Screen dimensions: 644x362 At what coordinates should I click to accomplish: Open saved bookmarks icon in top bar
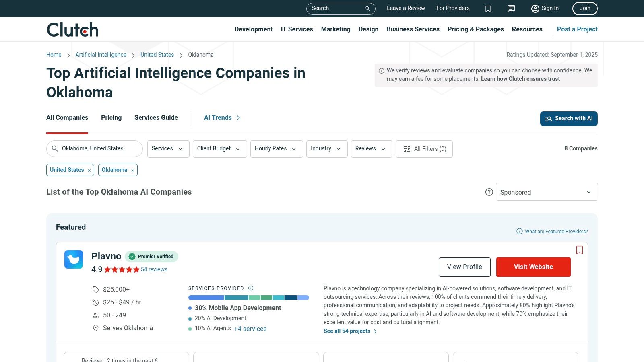[488, 8]
